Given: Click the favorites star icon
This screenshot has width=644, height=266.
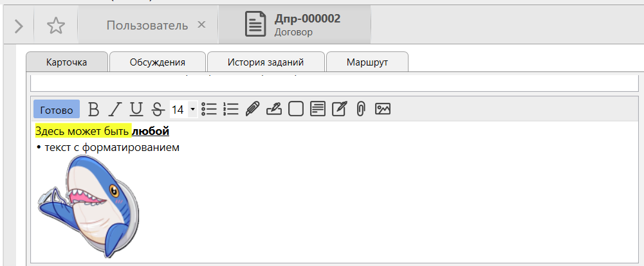Looking at the screenshot, I should 56,26.
